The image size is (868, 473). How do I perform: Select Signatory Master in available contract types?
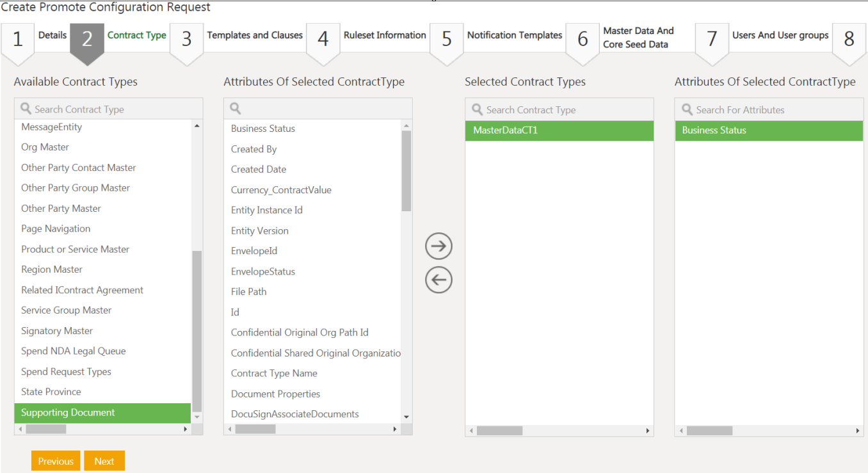57,331
